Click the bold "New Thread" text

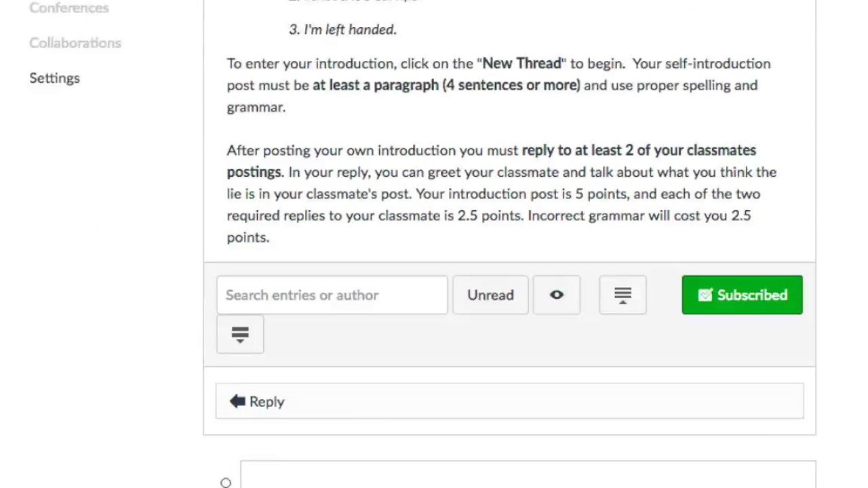(521, 64)
